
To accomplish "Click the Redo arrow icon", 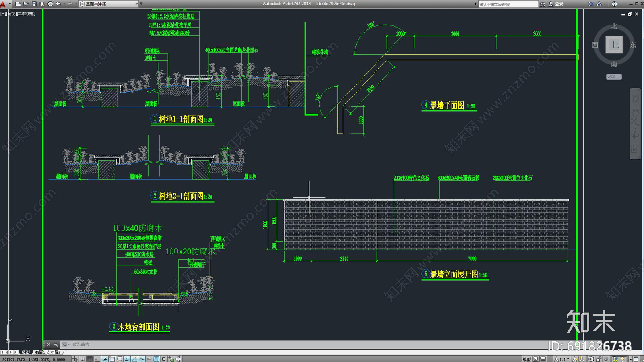I will click(x=70, y=4).
